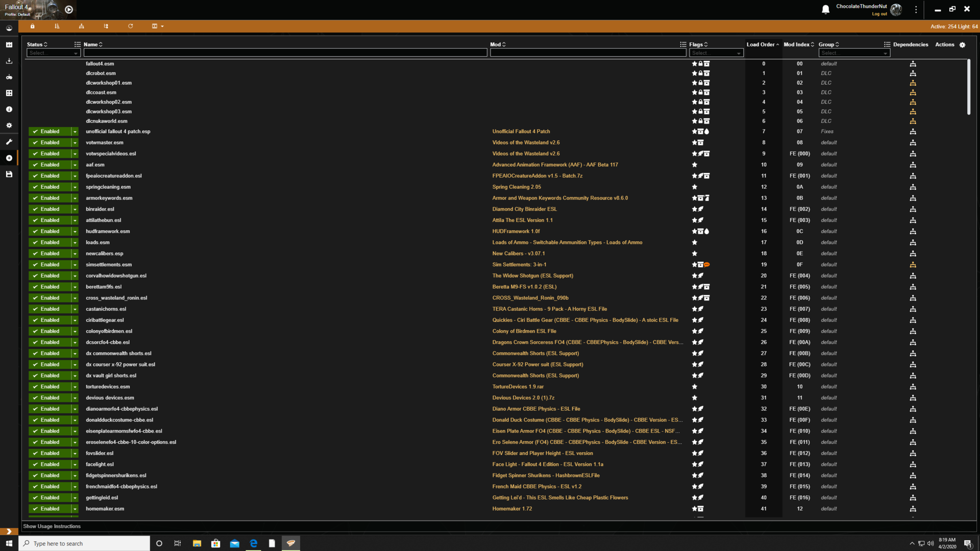Expand status dropdown arrow for newcalibers.esp
Image resolution: width=980 pixels, height=551 pixels.
pyautogui.click(x=75, y=254)
